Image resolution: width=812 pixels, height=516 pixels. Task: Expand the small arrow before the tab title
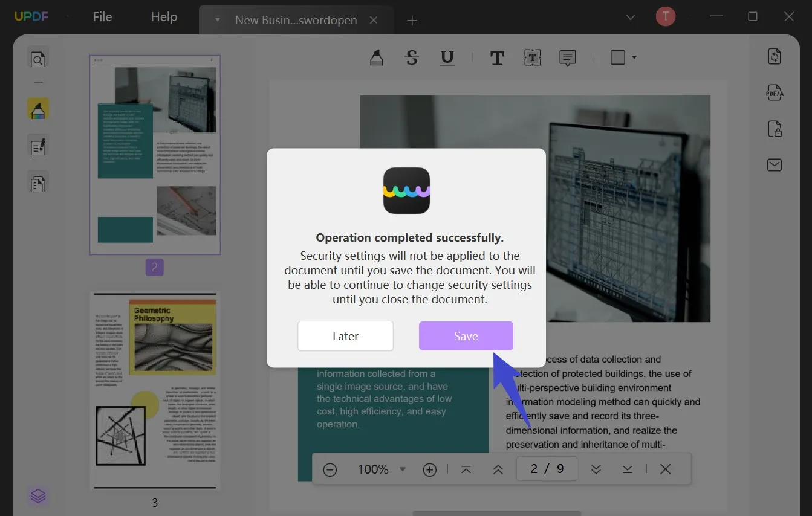pos(217,20)
